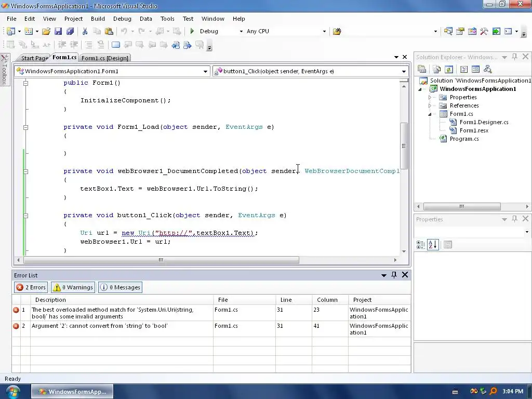Click the code editor horizontal scrollbar thumb
This screenshot has height=399, width=532.
coord(161,260)
